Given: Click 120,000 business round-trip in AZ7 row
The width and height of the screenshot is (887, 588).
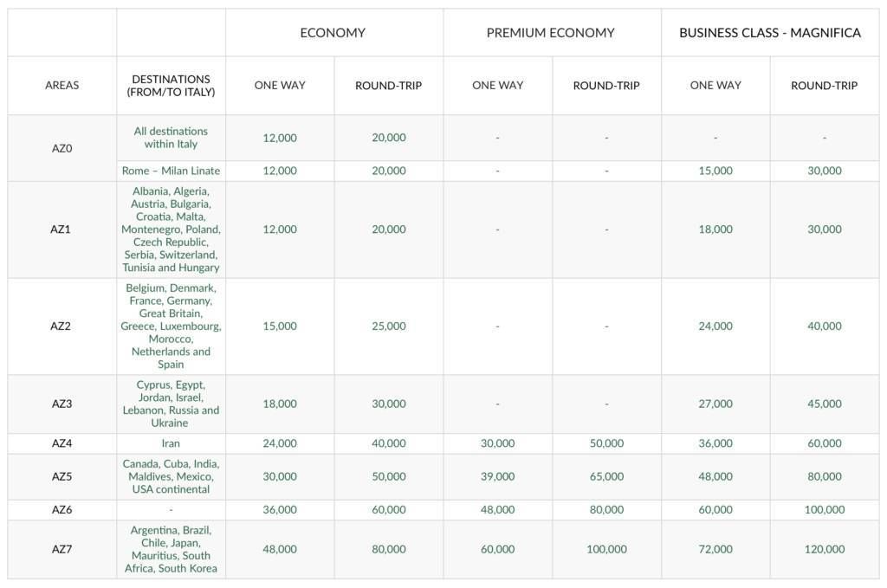Looking at the screenshot, I should [x=825, y=549].
